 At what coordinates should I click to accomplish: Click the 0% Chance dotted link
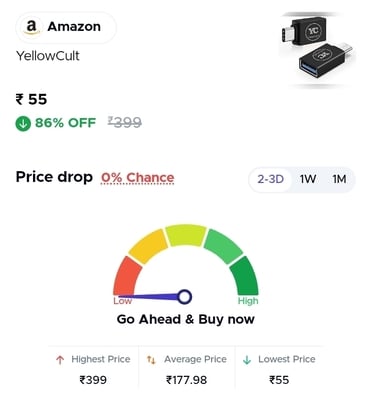(x=138, y=178)
